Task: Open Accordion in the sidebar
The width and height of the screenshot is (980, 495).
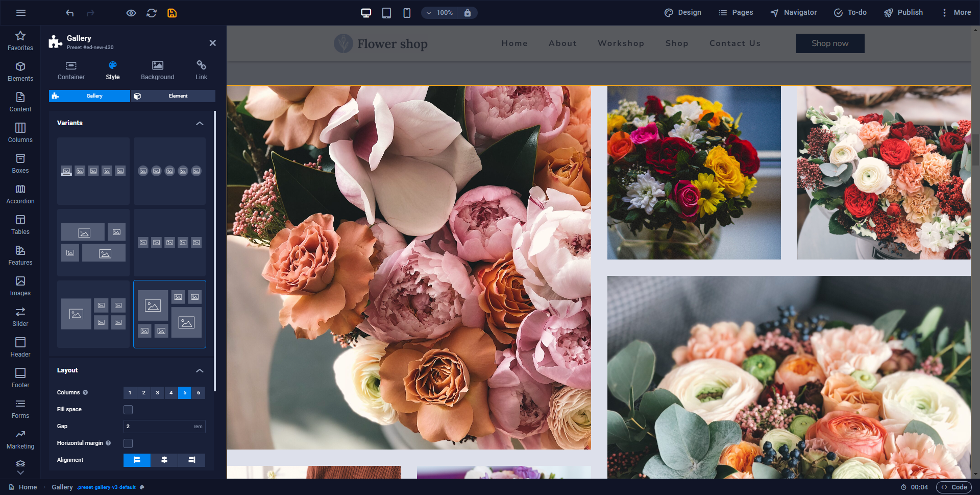Action: (20, 194)
